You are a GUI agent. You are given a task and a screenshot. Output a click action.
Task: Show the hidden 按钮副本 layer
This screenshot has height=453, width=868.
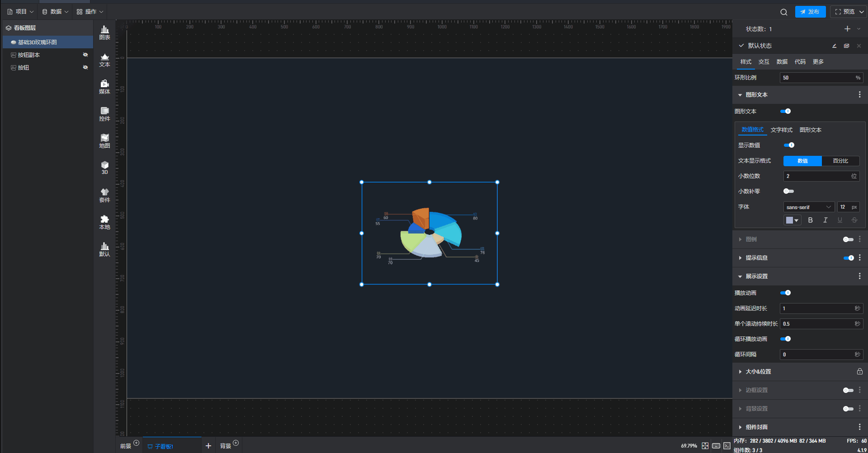pyautogui.click(x=85, y=55)
